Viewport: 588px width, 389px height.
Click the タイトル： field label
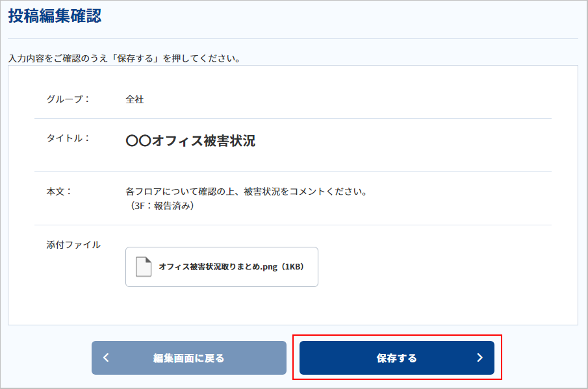coord(68,138)
